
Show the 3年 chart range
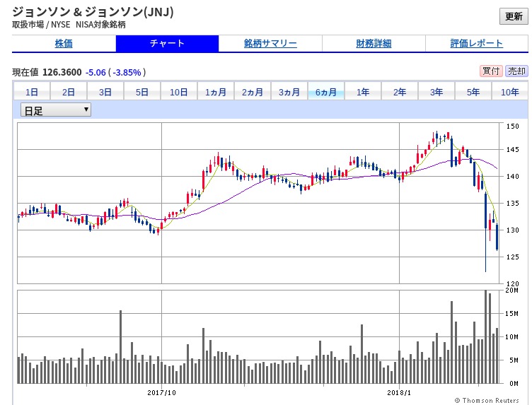click(436, 92)
